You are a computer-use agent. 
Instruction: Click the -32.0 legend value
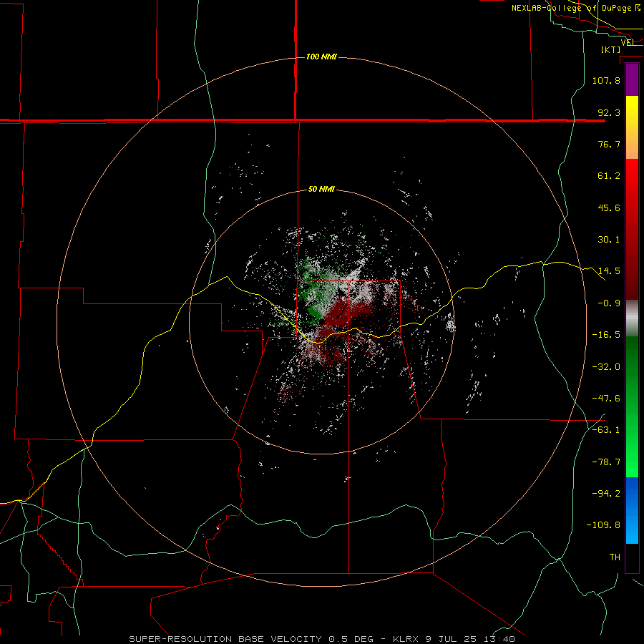[606, 367]
